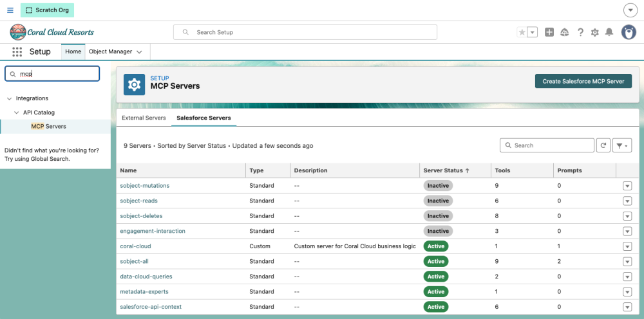This screenshot has width=644, height=319.
Task: Expand the Object Manager chevron menu
Action: 139,52
